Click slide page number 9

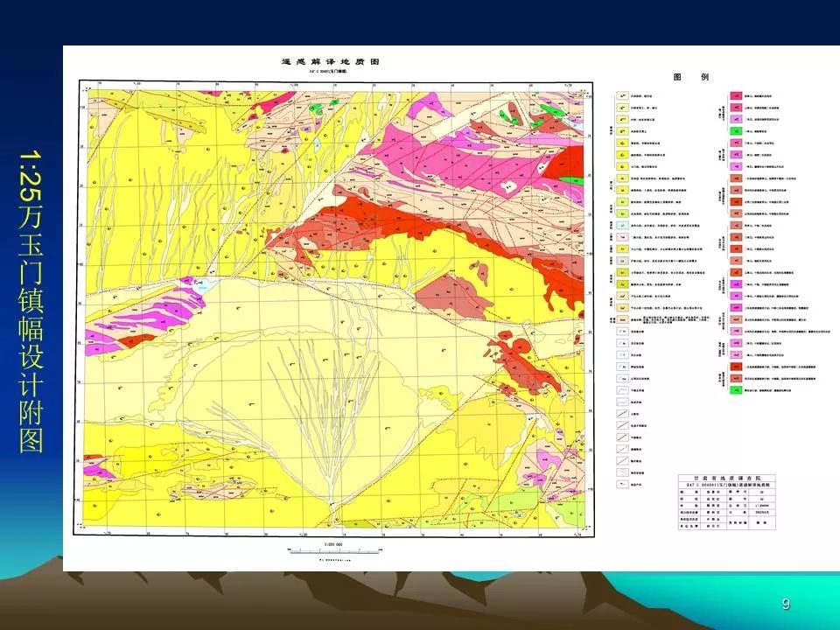coord(786,604)
